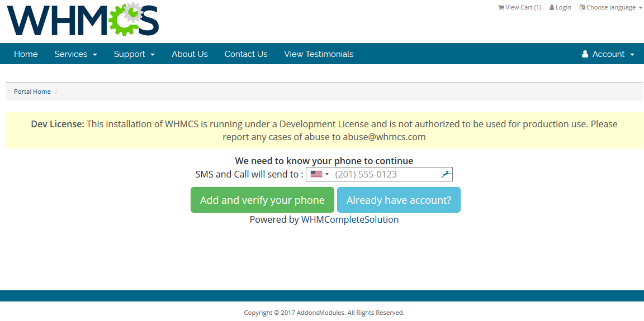Click the Login link at top
This screenshot has width=644, height=321.
[560, 7]
